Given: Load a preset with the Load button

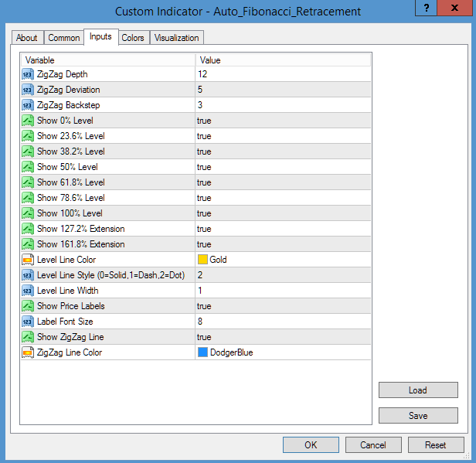Looking at the screenshot, I should 418,390.
